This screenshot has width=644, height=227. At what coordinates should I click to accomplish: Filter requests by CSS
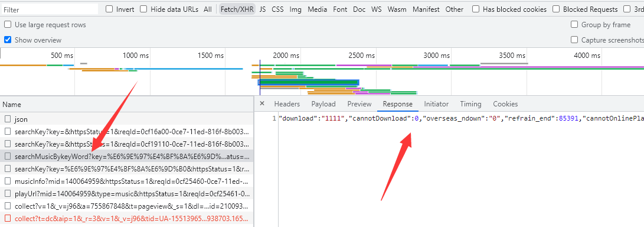click(x=277, y=9)
